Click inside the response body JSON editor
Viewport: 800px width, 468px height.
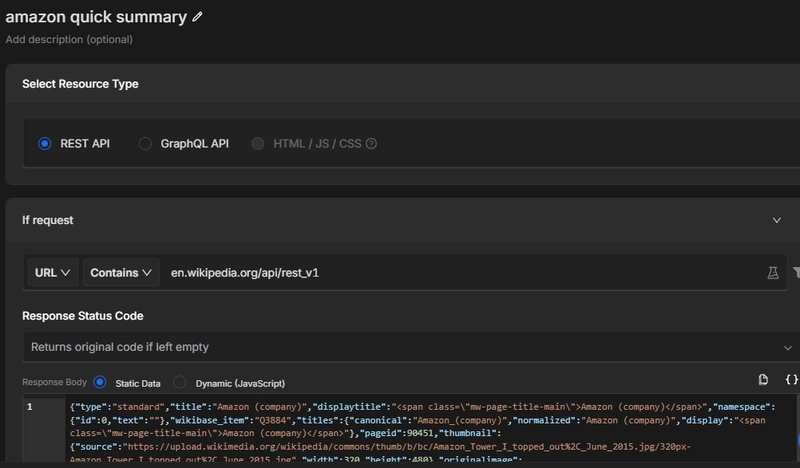click(x=429, y=431)
